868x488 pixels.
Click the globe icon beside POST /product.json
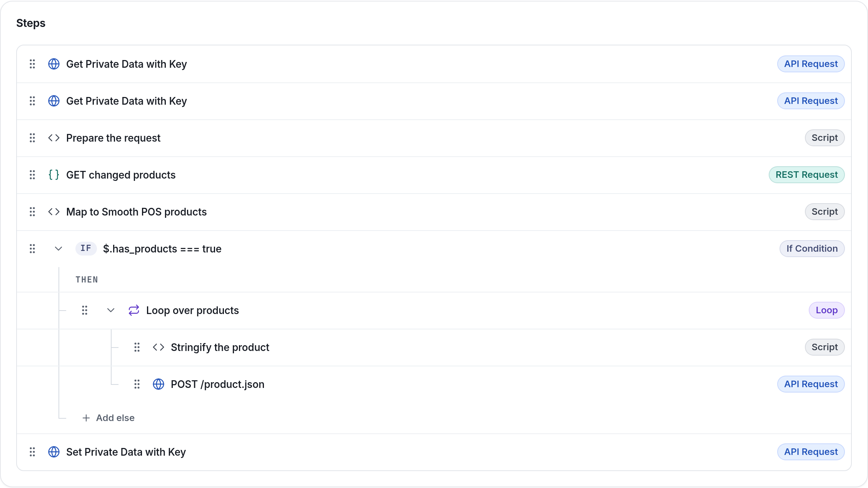pyautogui.click(x=159, y=384)
